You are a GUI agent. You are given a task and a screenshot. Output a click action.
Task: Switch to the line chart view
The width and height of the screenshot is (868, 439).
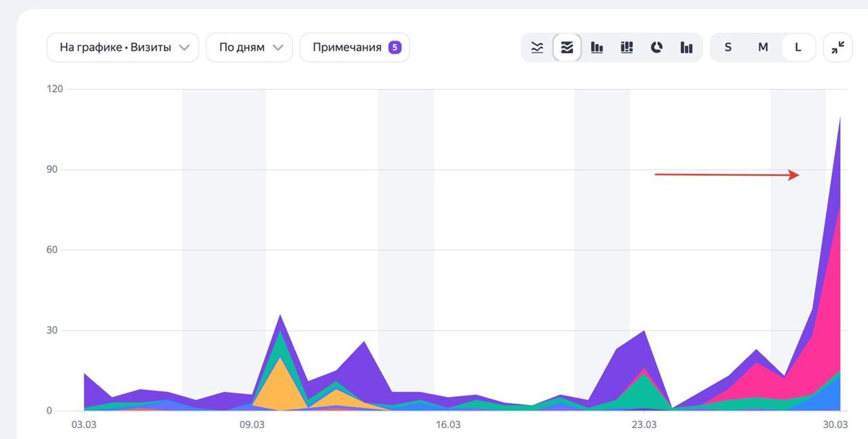[537, 48]
